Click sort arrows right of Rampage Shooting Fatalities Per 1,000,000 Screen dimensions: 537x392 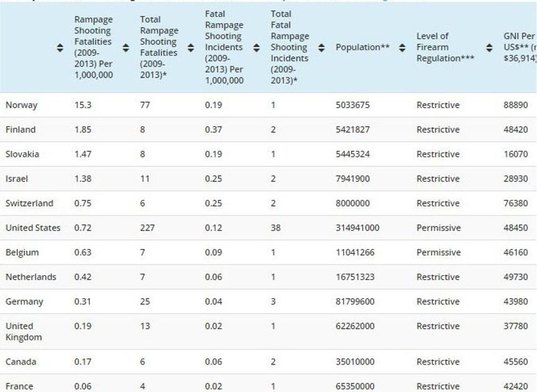tap(125, 48)
